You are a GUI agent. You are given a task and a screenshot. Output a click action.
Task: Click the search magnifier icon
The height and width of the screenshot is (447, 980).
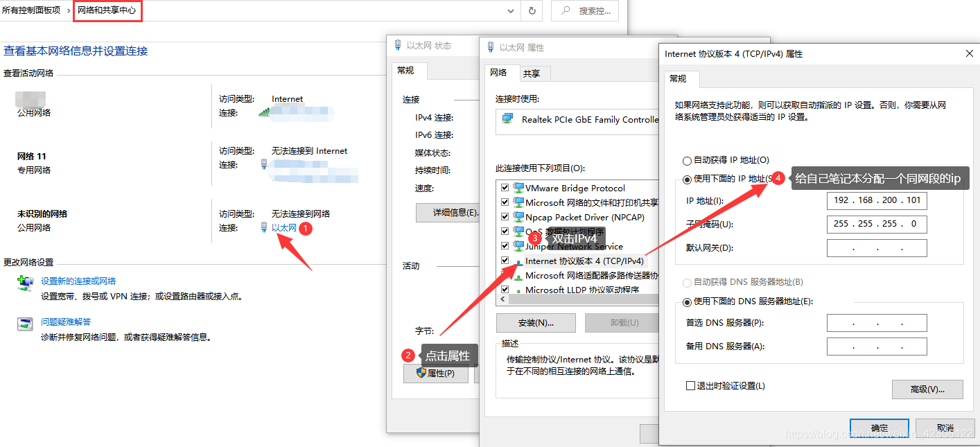pyautogui.click(x=566, y=10)
